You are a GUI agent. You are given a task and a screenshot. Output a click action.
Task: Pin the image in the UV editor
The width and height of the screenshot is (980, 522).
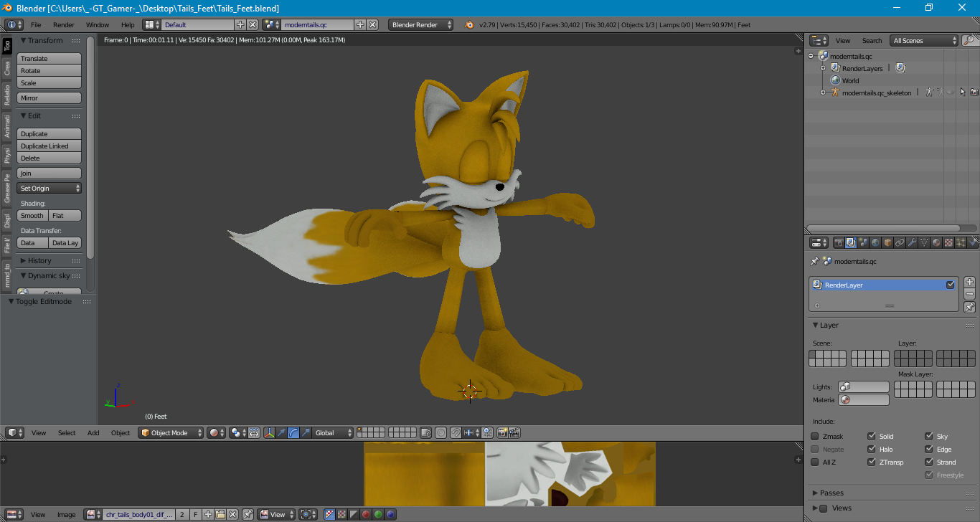pos(248,514)
